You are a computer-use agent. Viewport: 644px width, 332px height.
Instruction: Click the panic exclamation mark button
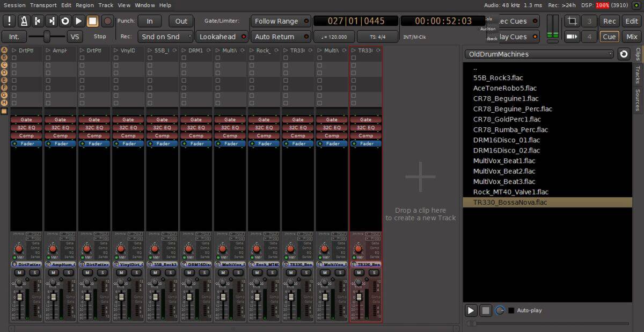click(10, 21)
